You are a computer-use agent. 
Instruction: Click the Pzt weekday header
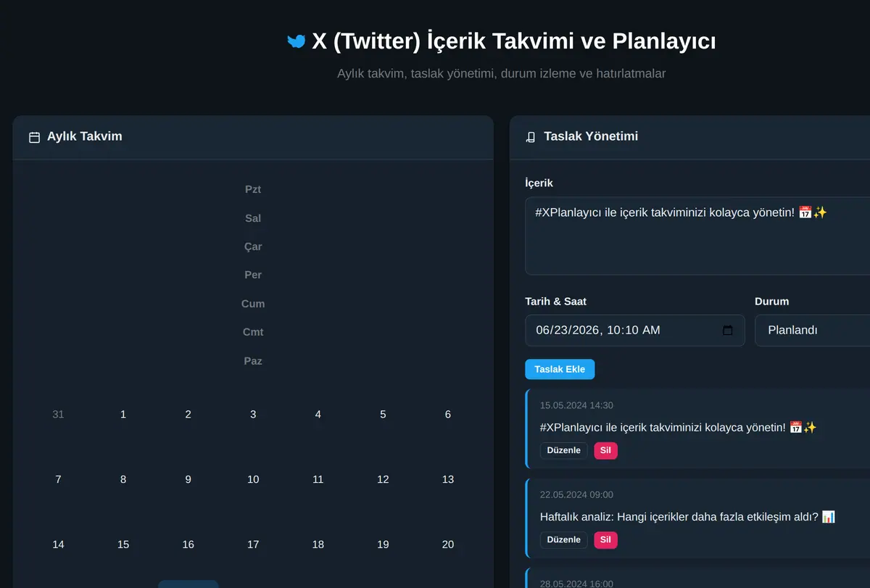click(x=253, y=189)
